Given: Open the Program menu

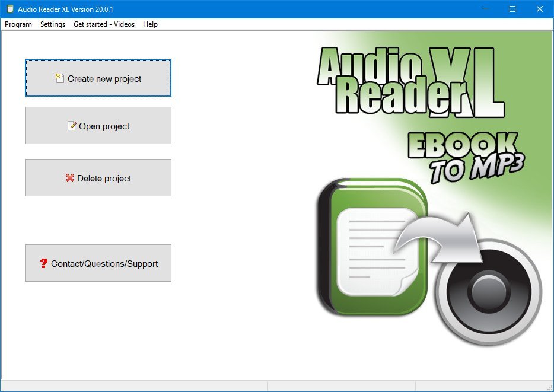Looking at the screenshot, I should [x=18, y=24].
